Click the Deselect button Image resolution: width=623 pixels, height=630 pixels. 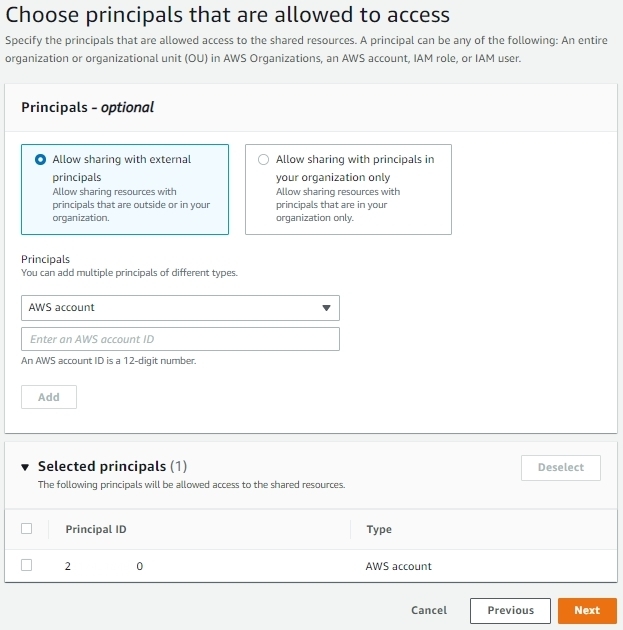click(561, 468)
